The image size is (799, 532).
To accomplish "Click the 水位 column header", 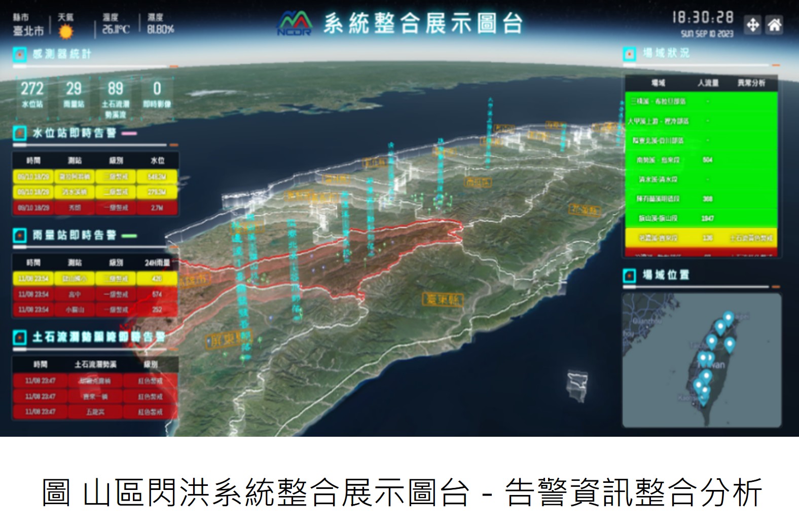I will pos(157,161).
